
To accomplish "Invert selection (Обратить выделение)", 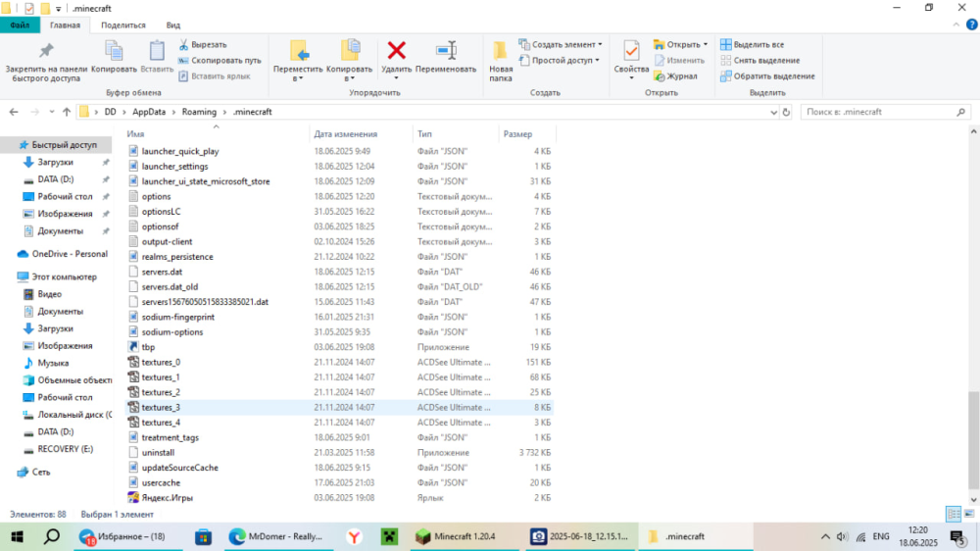I will click(x=767, y=76).
